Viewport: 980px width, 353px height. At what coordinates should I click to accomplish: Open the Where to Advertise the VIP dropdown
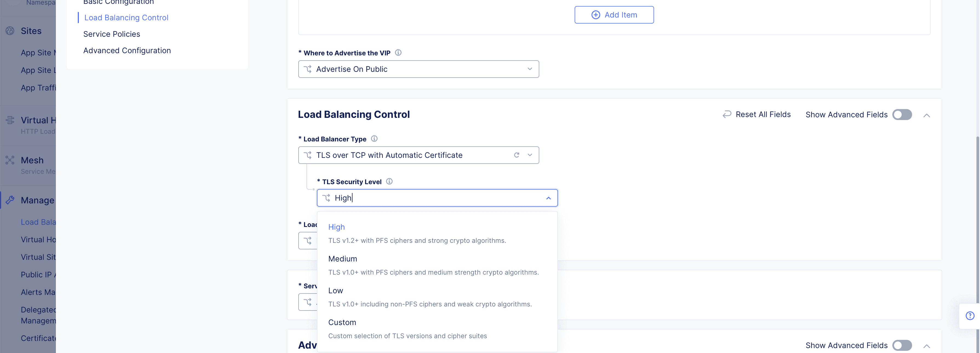click(x=418, y=69)
